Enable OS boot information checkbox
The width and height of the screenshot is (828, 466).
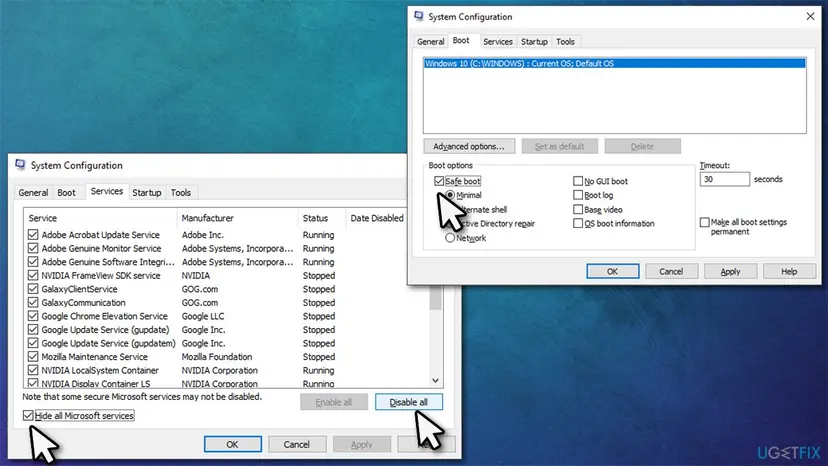578,223
